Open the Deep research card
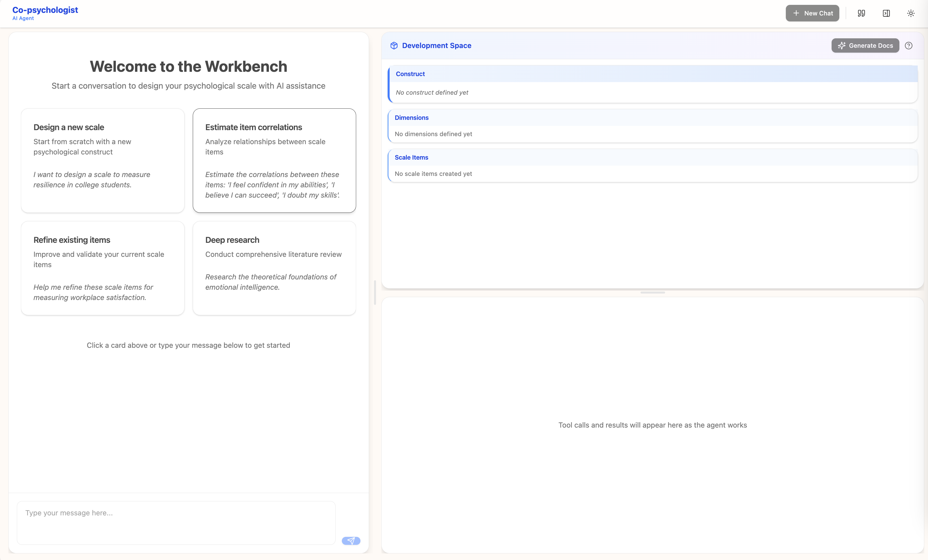 [x=274, y=268]
